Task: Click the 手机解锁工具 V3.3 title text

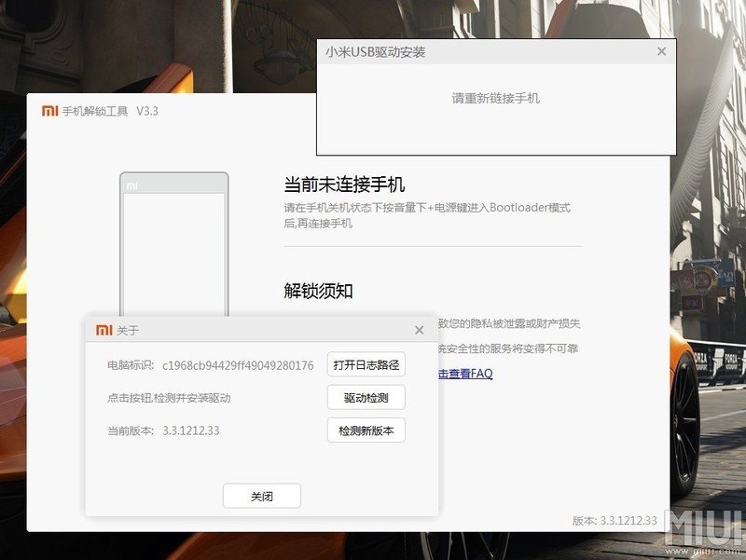Action: point(110,111)
